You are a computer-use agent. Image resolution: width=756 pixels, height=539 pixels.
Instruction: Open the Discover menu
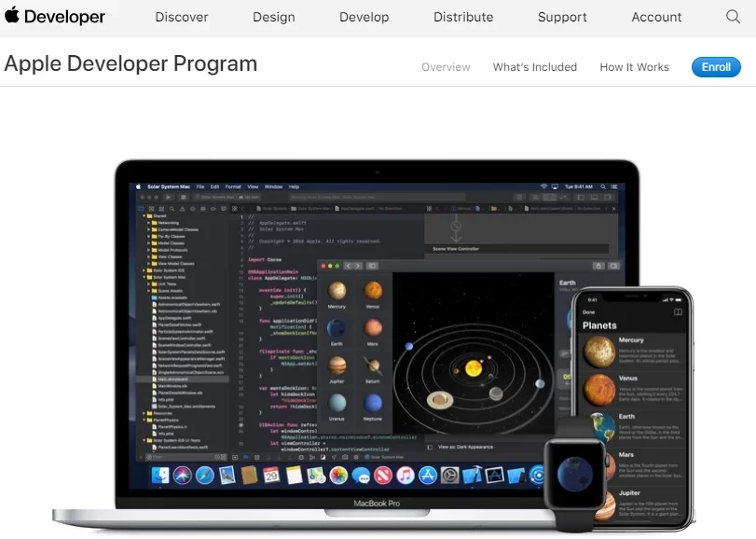pyautogui.click(x=182, y=17)
